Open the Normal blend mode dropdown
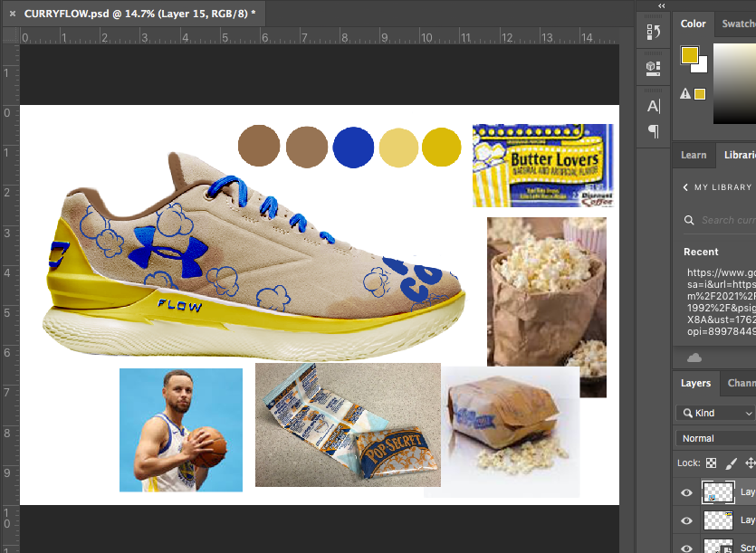 coord(715,438)
